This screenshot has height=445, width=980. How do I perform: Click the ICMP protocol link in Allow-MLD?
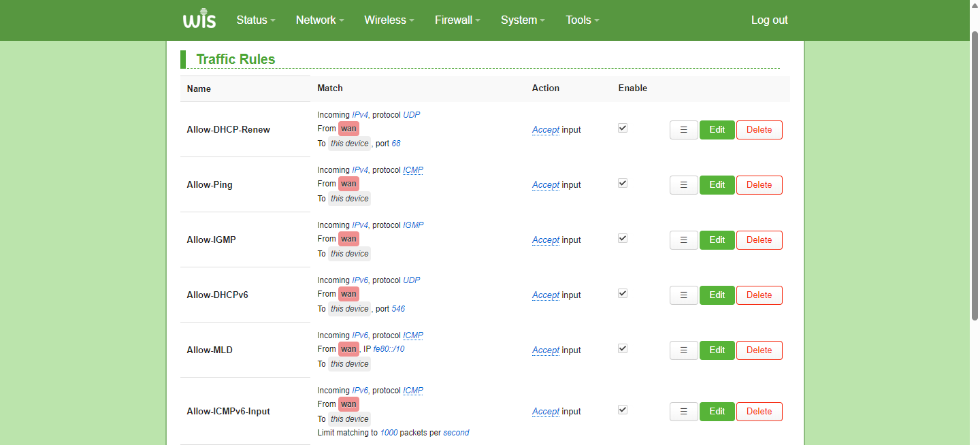[413, 335]
